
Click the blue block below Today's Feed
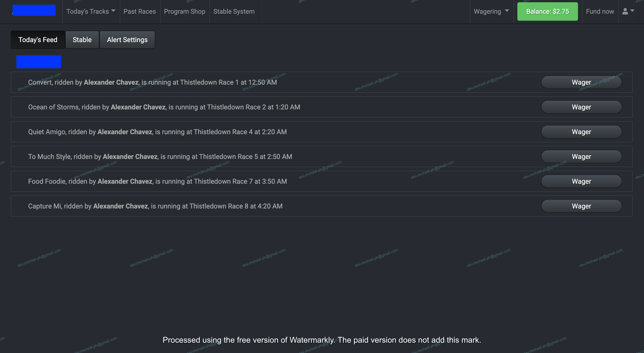click(39, 62)
